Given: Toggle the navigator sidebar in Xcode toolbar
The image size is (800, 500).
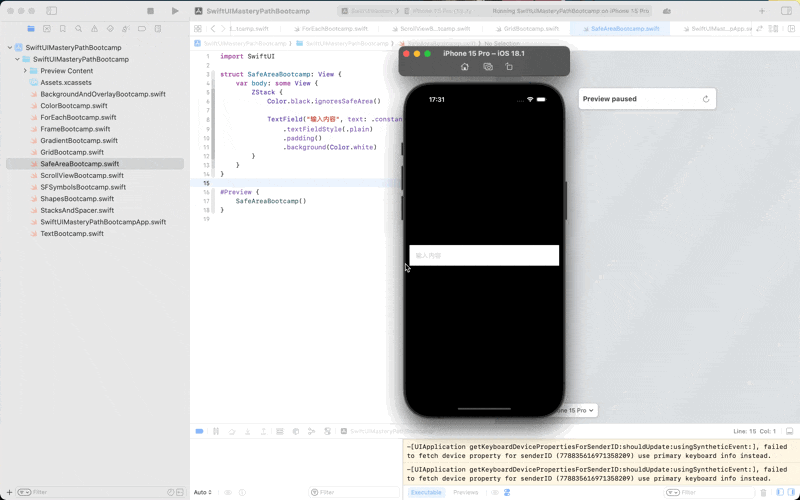Looking at the screenshot, I should point(52,11).
